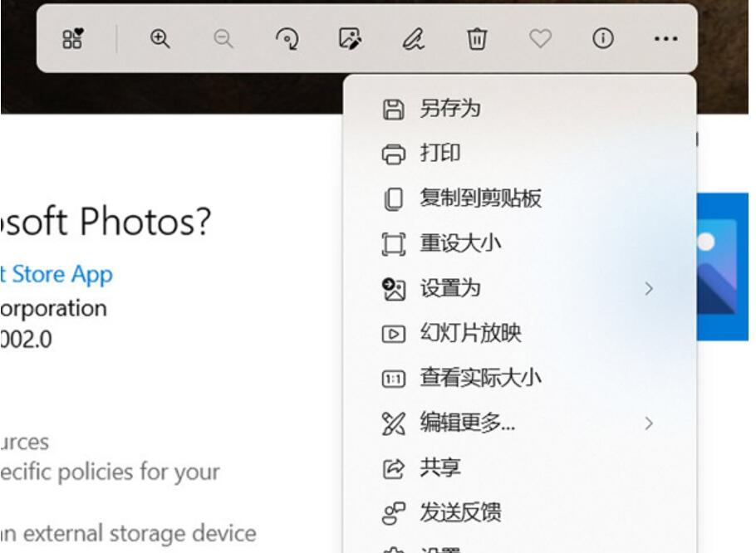
Task: Click the floppy disk icon beside 另存为
Action: pos(394,110)
